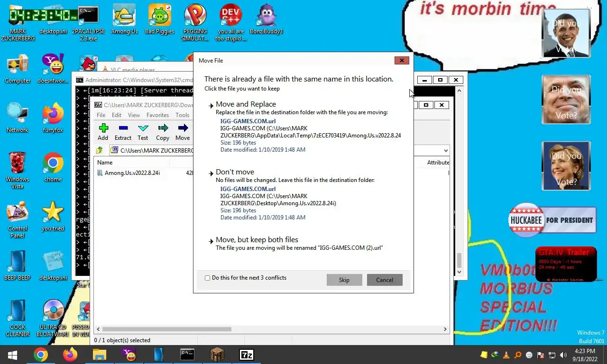Image resolution: width=607 pixels, height=364 pixels.
Task: Open the Dev-C++ 'you all are too stupid' icon
Action: (231, 23)
